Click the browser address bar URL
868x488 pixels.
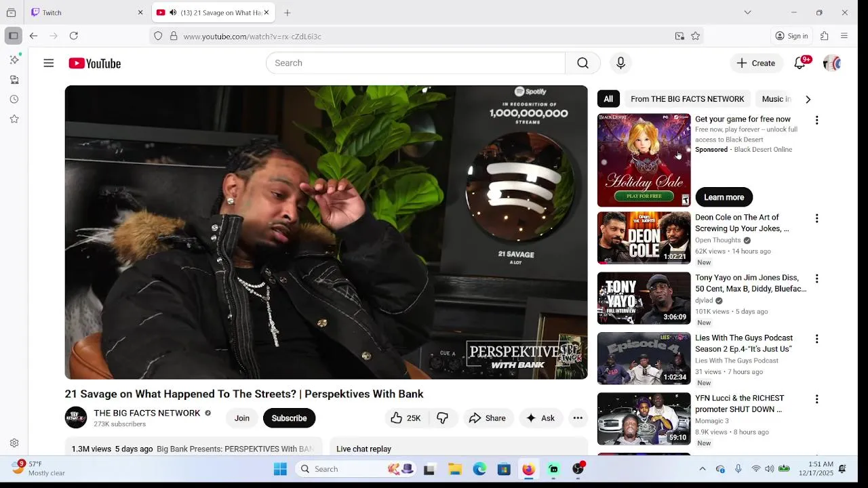coord(252,36)
